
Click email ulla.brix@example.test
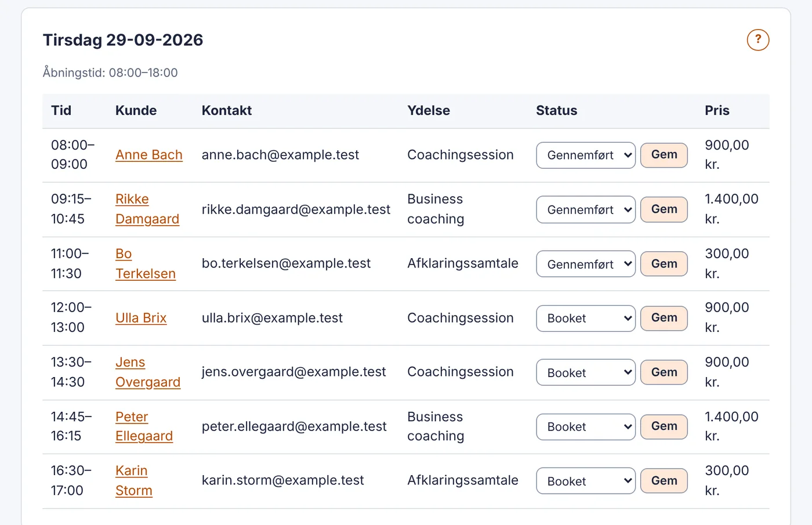coord(272,318)
